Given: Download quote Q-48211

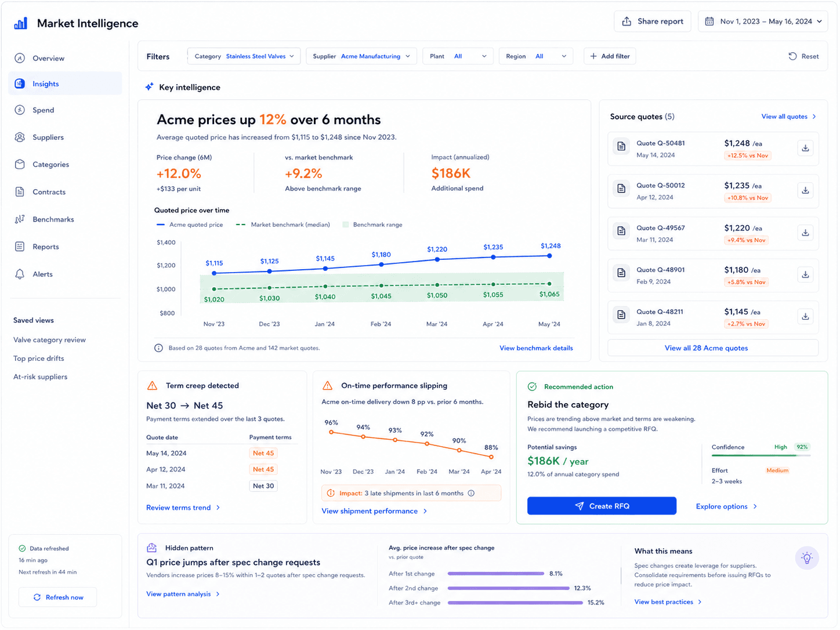Looking at the screenshot, I should point(805,317).
